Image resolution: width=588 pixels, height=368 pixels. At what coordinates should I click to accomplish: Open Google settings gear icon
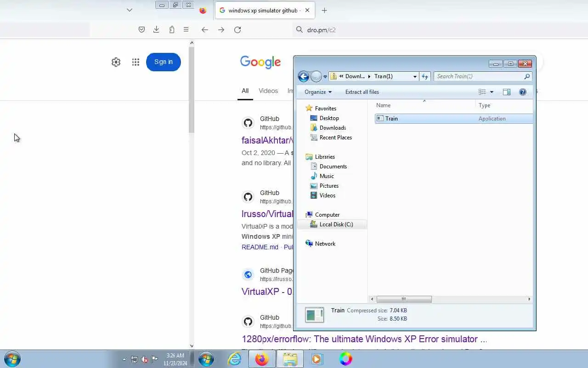point(116,62)
